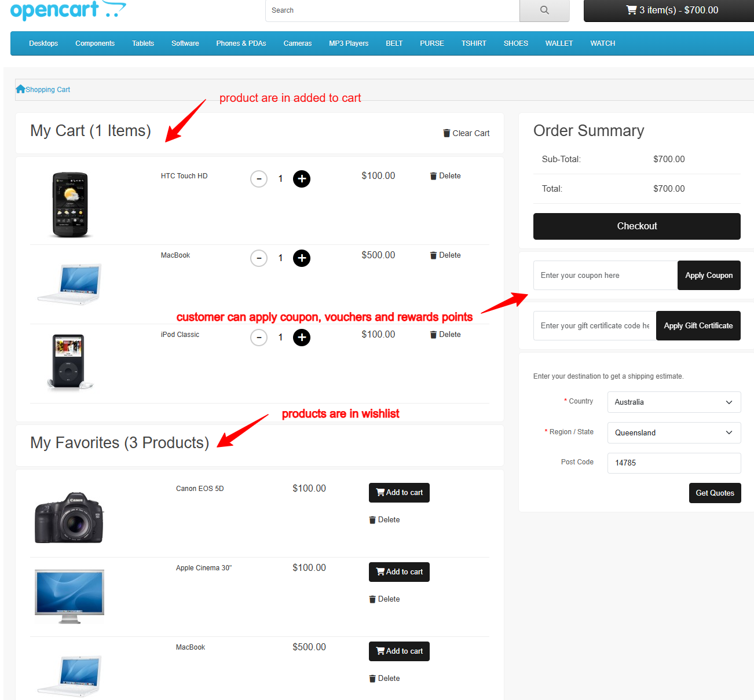Add Apple Cinema 30" to cart
This screenshot has height=700, width=754.
tap(399, 572)
